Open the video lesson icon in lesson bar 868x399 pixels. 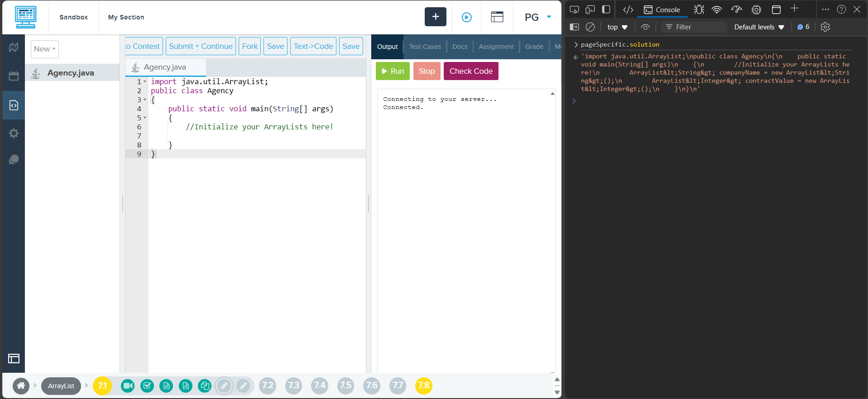click(128, 386)
